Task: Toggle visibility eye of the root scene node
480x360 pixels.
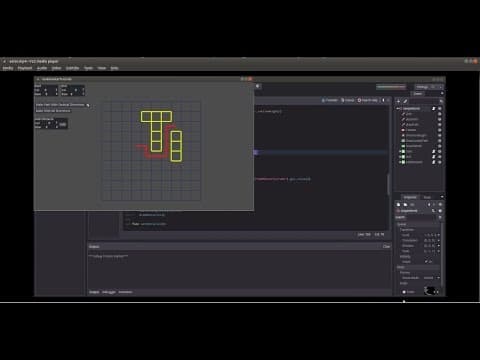Action: pos(440,109)
